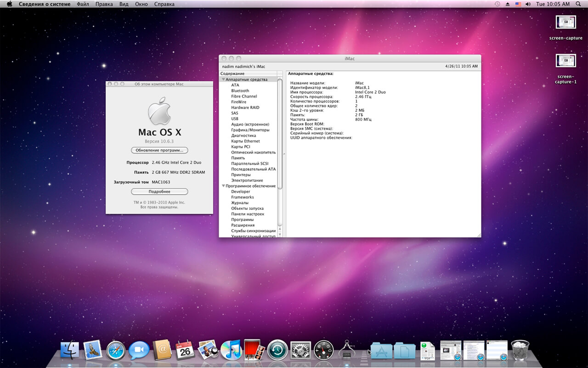Select Память in the sidebar
Viewport: 588px width, 368px height.
238,158
